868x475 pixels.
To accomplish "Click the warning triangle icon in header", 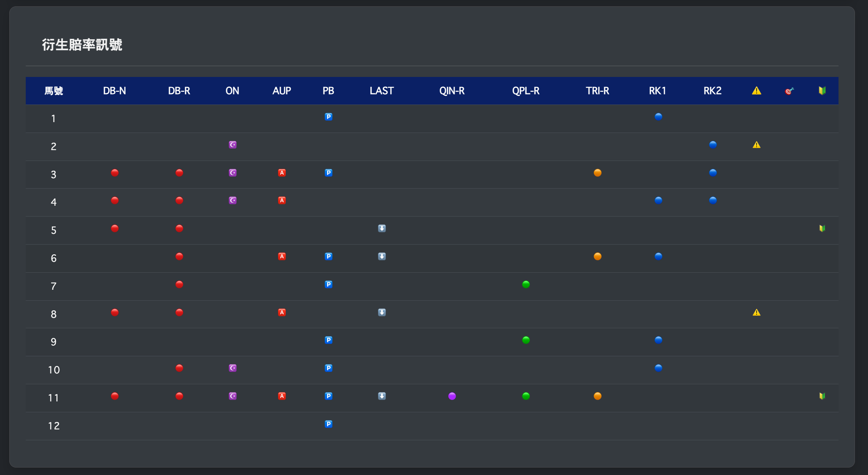I will 756,91.
